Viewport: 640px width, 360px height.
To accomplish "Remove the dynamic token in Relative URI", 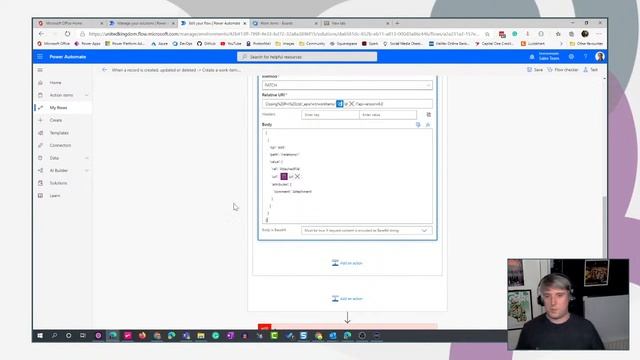I will pyautogui.click(x=351, y=104).
